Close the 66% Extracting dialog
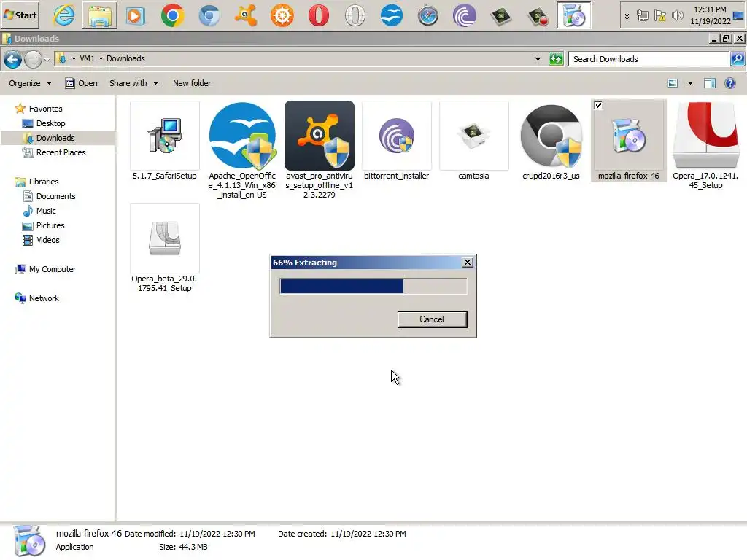This screenshot has width=747, height=560. (x=468, y=262)
